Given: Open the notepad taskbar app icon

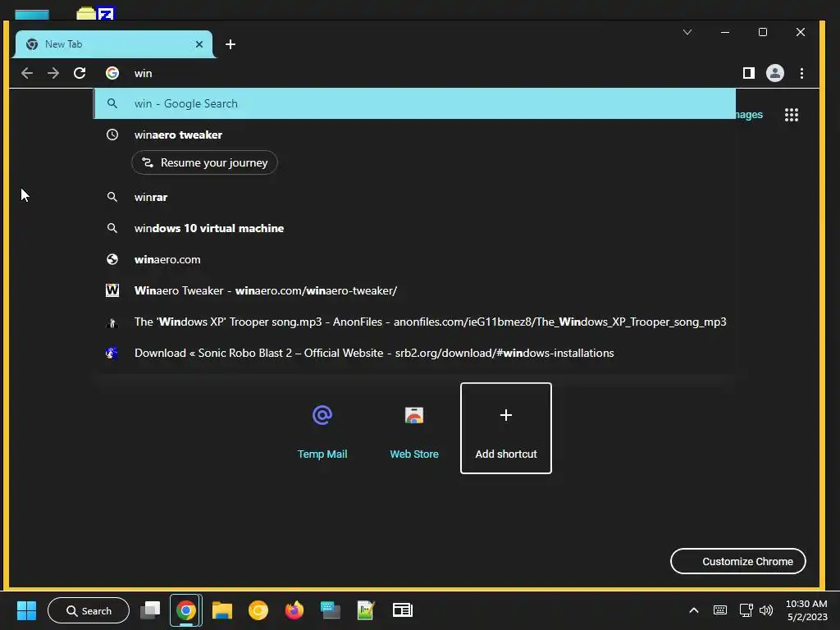Looking at the screenshot, I should pos(366,610).
